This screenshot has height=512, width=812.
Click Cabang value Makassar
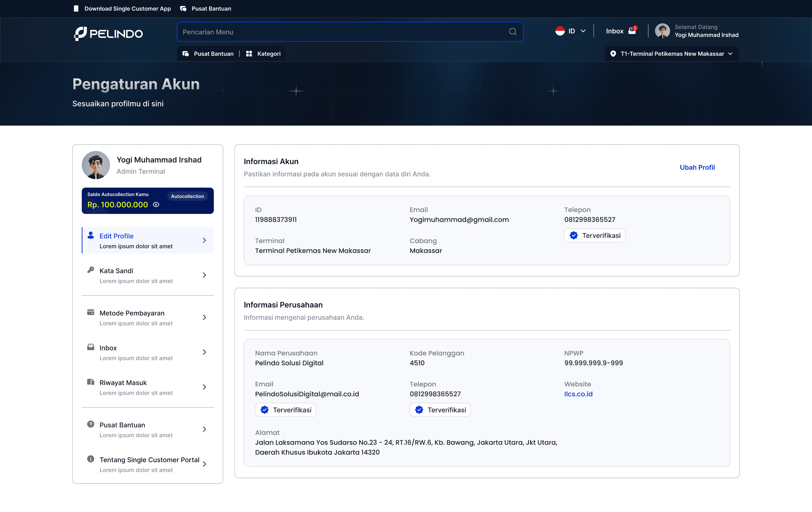point(425,250)
